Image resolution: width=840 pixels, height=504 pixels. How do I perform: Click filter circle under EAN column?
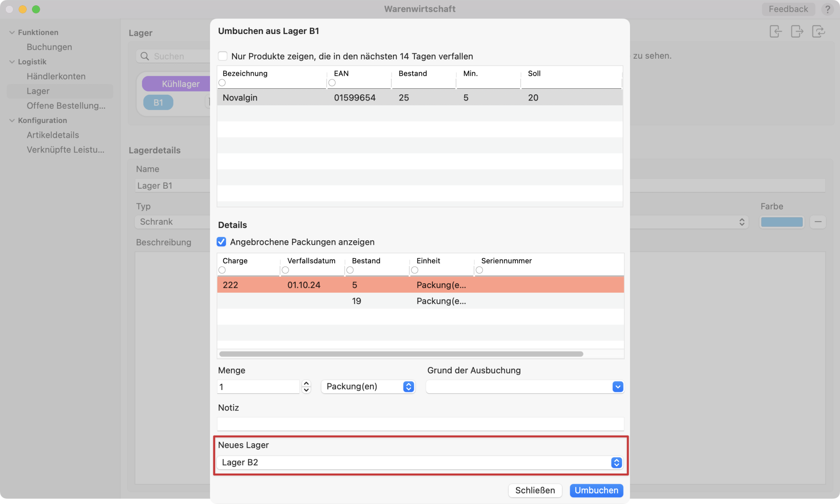[x=332, y=83]
